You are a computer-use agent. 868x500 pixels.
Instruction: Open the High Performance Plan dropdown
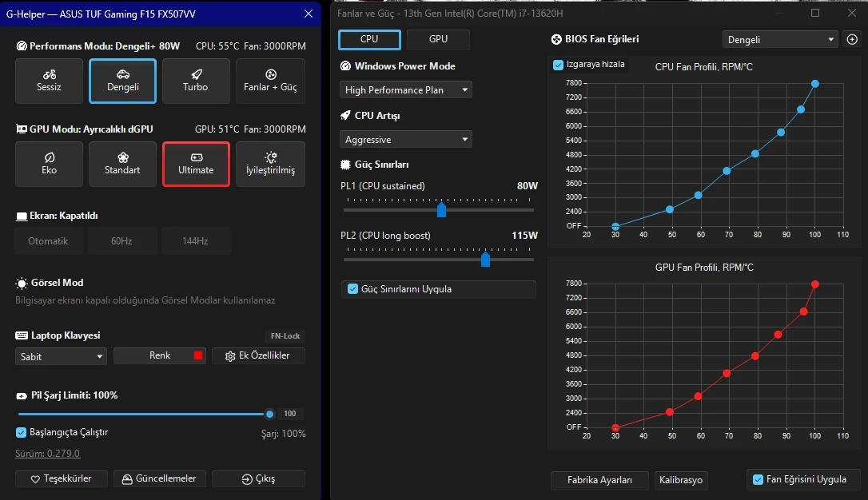click(x=406, y=89)
